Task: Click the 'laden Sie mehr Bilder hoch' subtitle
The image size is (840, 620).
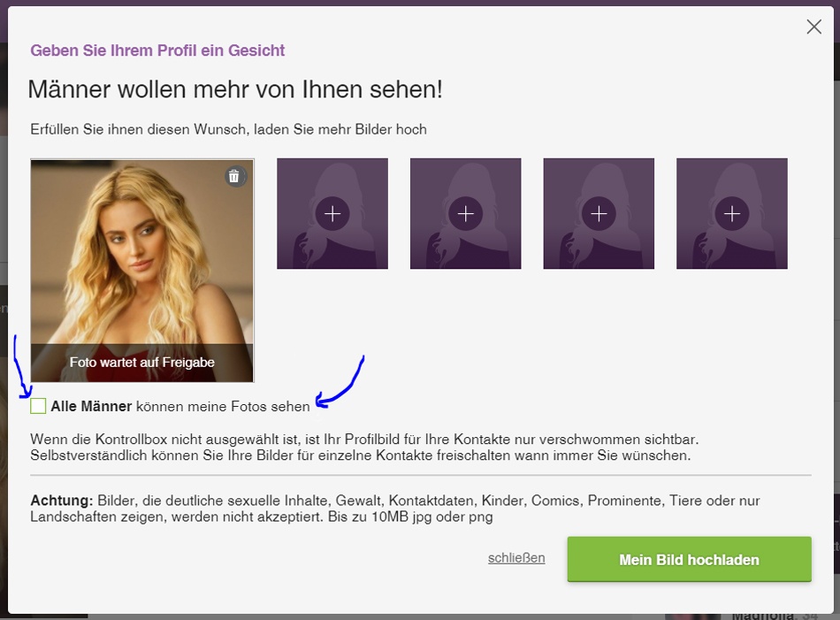Action: pos(340,130)
